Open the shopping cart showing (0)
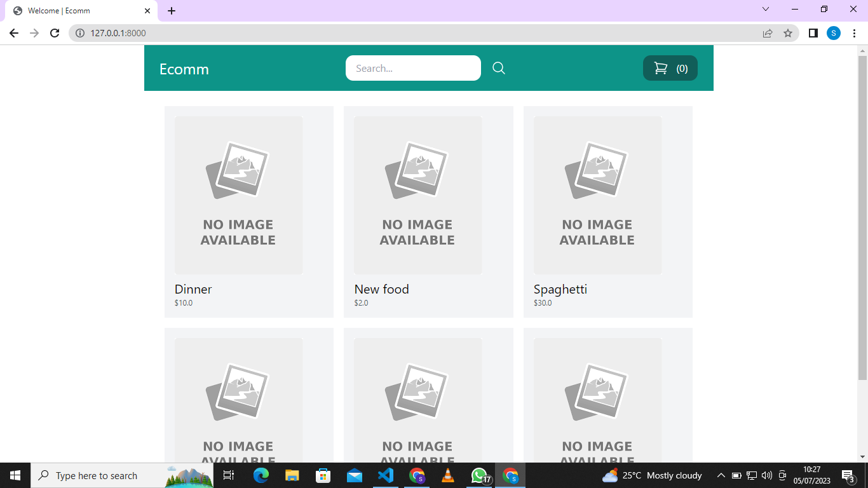 click(670, 68)
